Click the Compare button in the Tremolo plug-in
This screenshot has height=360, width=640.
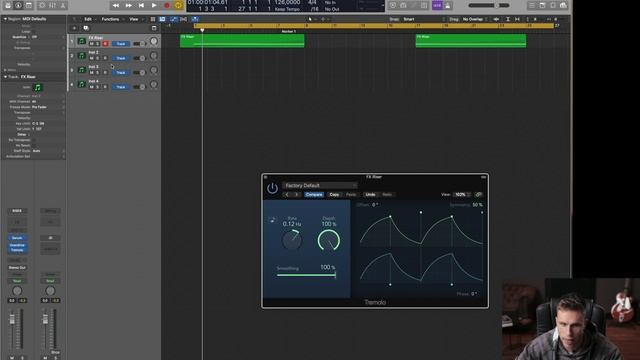314,195
